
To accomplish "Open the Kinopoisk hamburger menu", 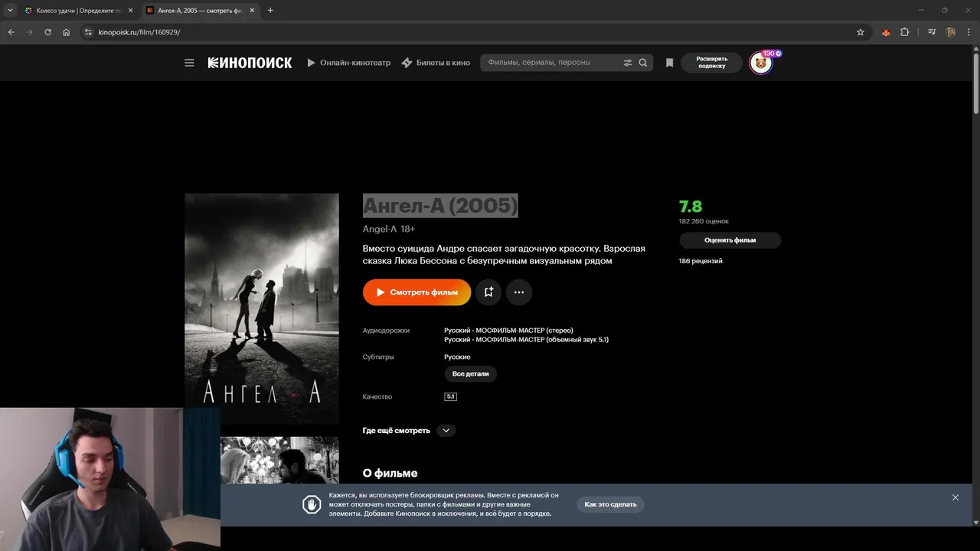I will [x=189, y=63].
